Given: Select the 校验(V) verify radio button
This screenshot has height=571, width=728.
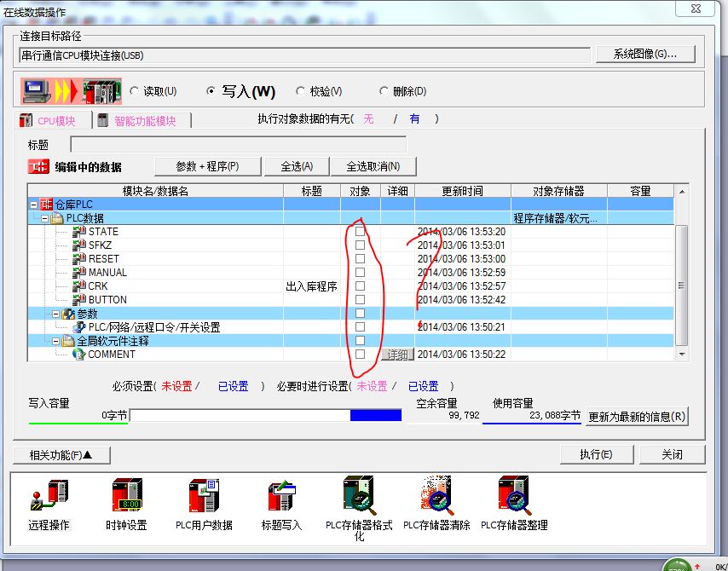Looking at the screenshot, I should (x=300, y=91).
